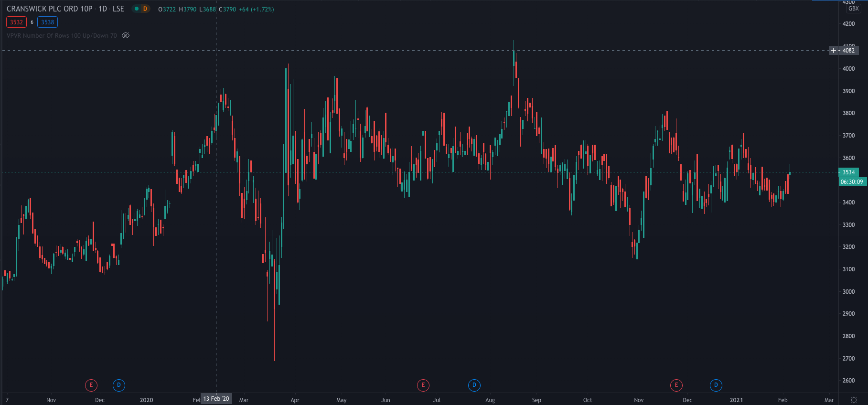
Task: Click the dividend marker near December 2019
Action: [x=119, y=385]
